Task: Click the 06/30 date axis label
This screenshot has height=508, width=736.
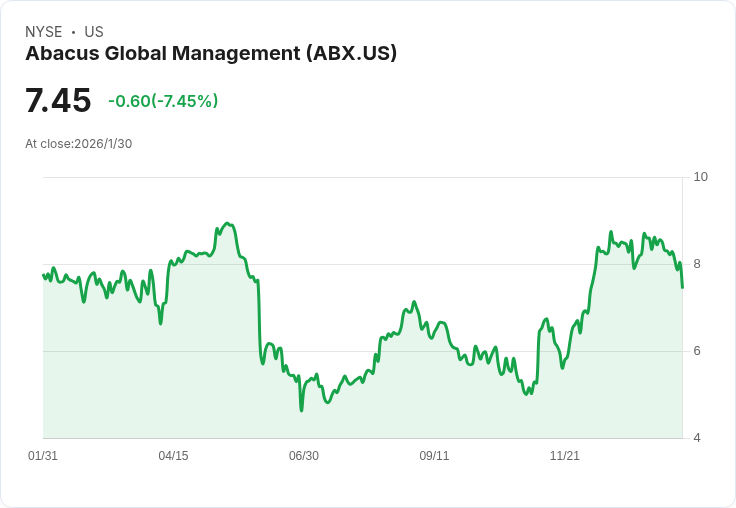Action: click(304, 455)
